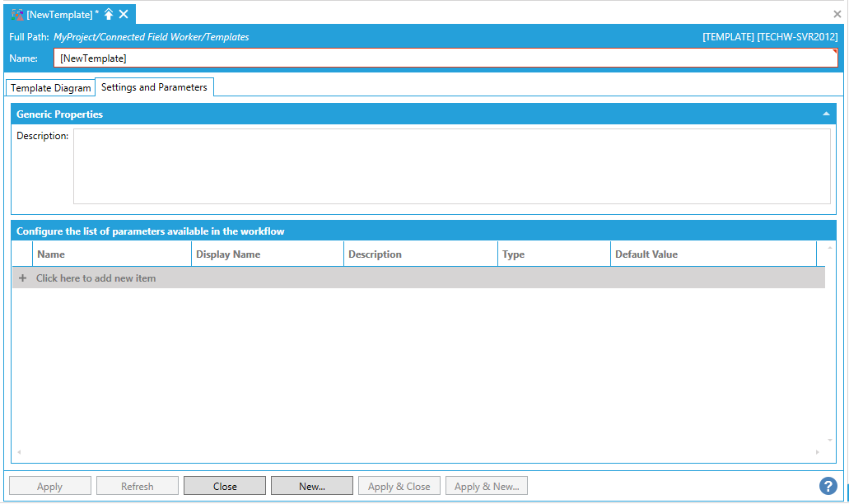Close the NewTemplate tab with its X
Image resolution: width=849 pixels, height=504 pixels.
click(124, 14)
